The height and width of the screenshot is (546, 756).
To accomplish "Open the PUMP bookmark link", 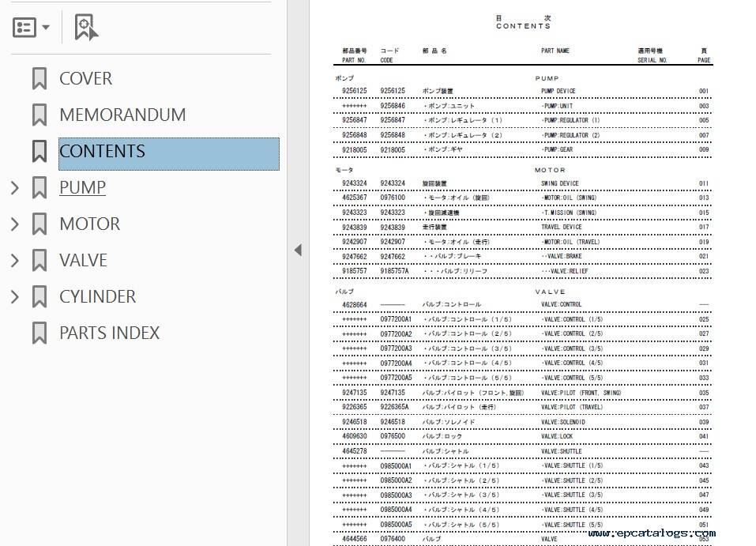I will click(x=82, y=187).
